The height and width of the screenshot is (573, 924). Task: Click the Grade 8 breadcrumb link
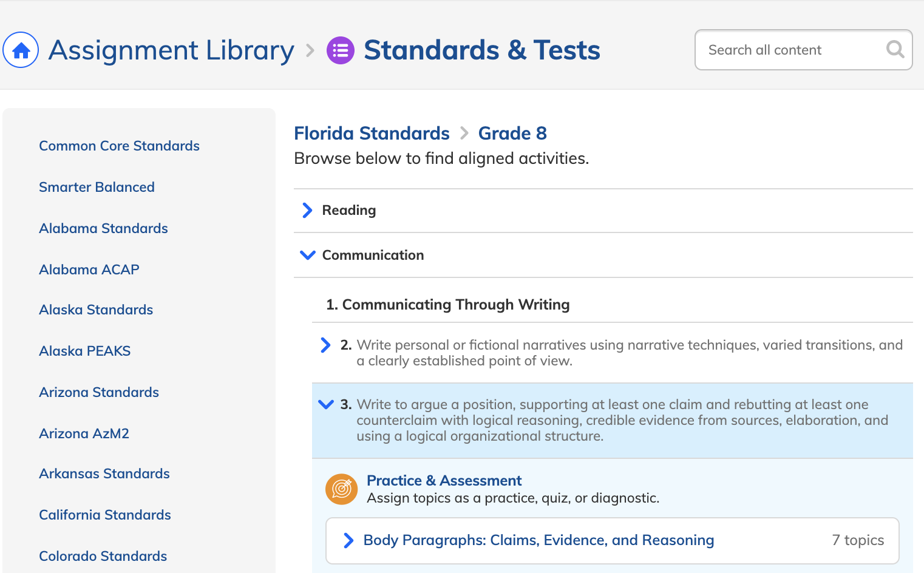pyautogui.click(x=512, y=133)
